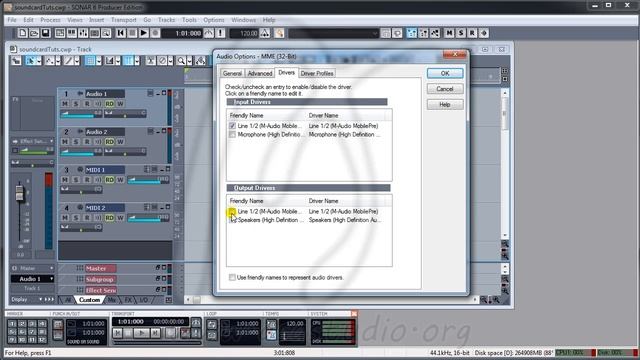This screenshot has width=640, height=360.
Task: Enable Line 1/2 M-Audio output driver checkbox
Action: pyautogui.click(x=232, y=211)
